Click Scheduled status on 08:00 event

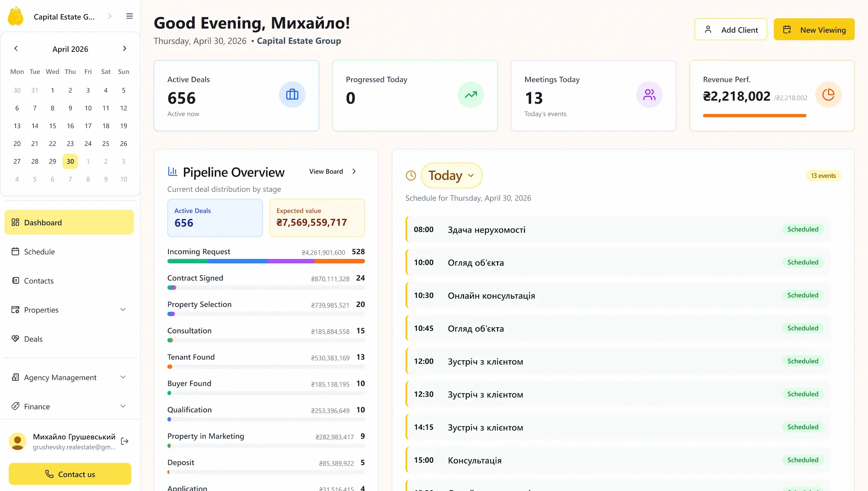pyautogui.click(x=803, y=229)
